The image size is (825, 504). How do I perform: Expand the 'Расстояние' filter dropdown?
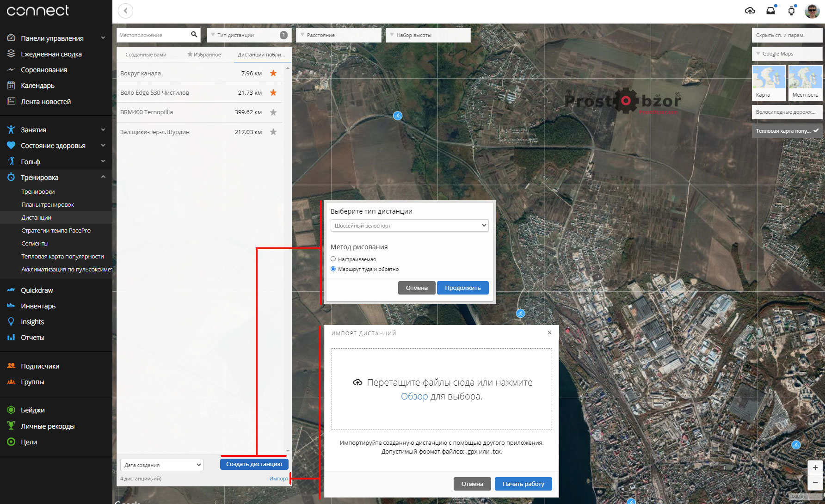click(338, 35)
